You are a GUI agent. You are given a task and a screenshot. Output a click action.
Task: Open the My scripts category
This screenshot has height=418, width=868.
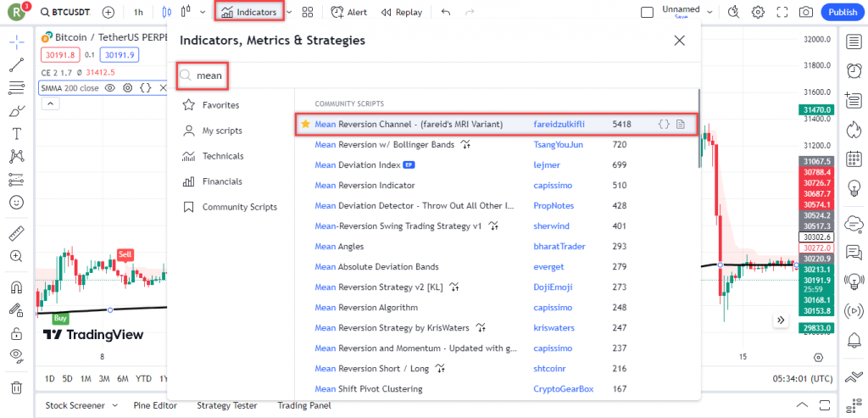[x=214, y=131]
